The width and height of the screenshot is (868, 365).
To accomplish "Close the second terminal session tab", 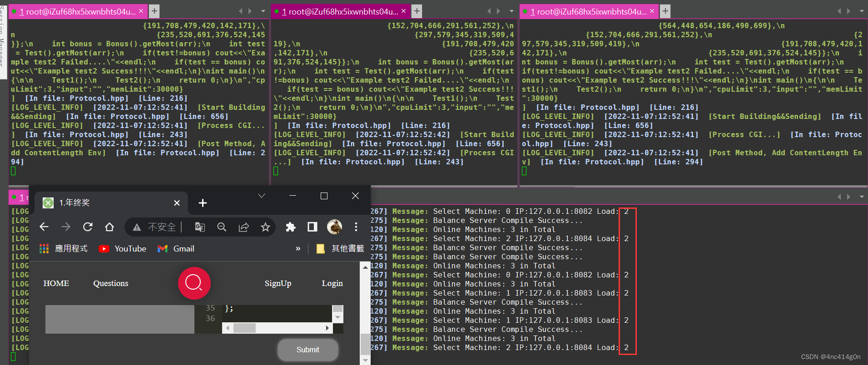I will click(403, 11).
